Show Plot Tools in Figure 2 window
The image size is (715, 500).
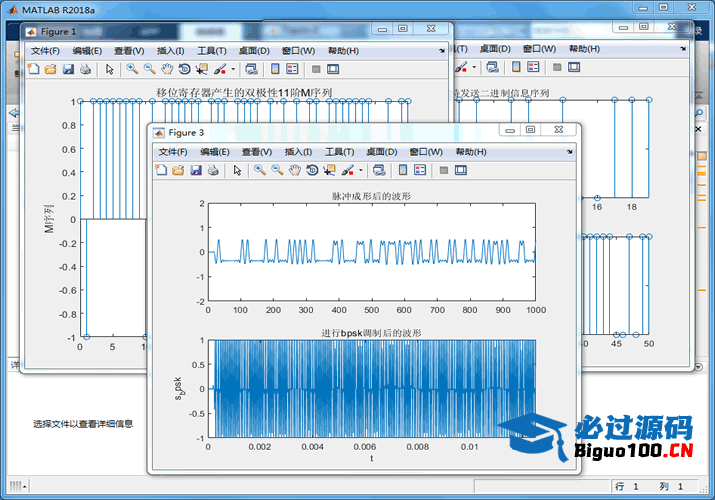click(574, 67)
